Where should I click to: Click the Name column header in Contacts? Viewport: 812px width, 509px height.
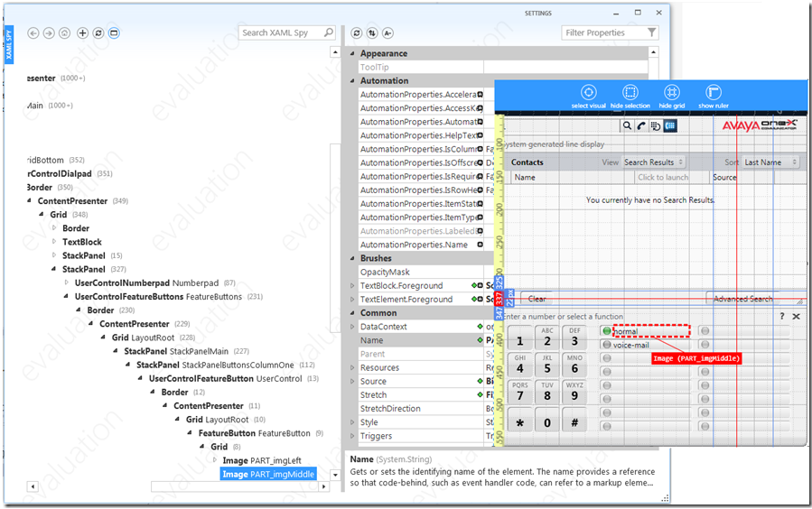tap(573, 177)
